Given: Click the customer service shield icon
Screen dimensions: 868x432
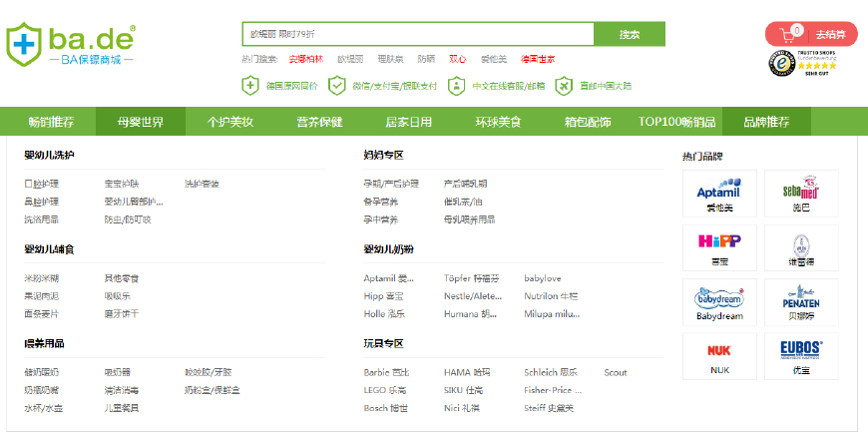Looking at the screenshot, I should click(456, 86).
